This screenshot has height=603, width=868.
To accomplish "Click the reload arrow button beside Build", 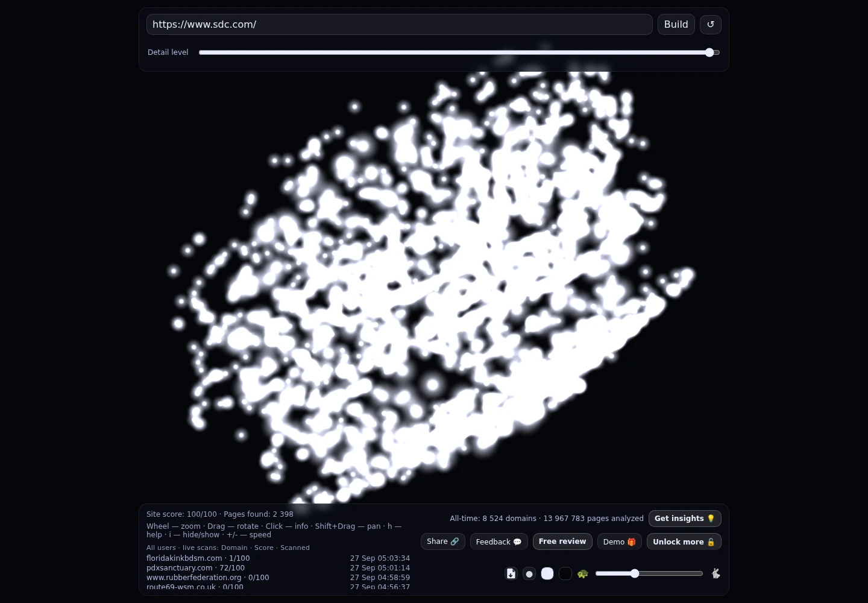I will pos(710,25).
